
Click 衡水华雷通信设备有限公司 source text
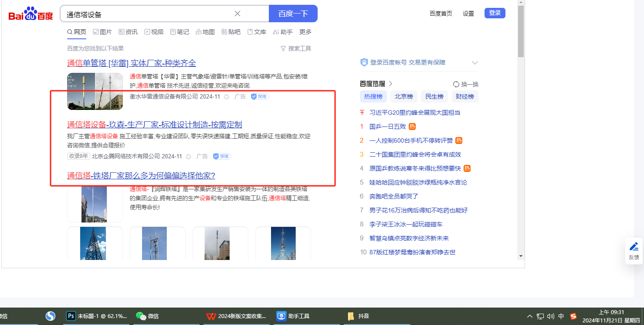[164, 96]
